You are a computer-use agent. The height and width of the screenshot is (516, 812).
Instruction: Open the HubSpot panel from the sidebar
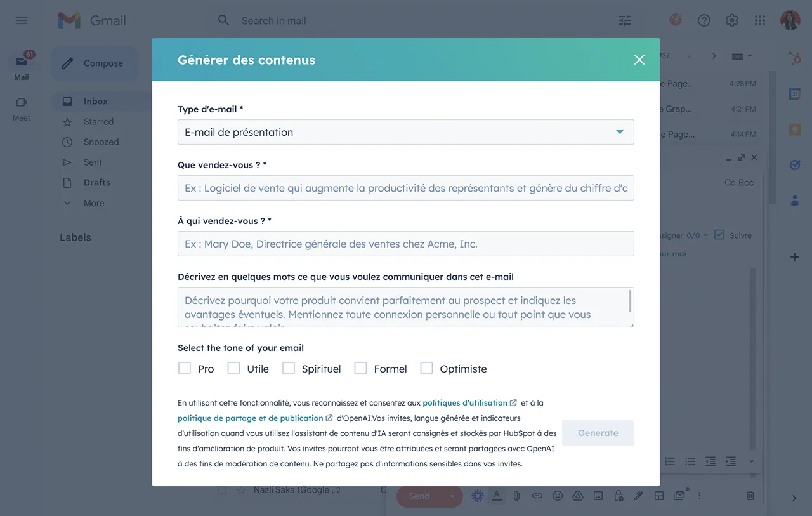click(x=795, y=57)
